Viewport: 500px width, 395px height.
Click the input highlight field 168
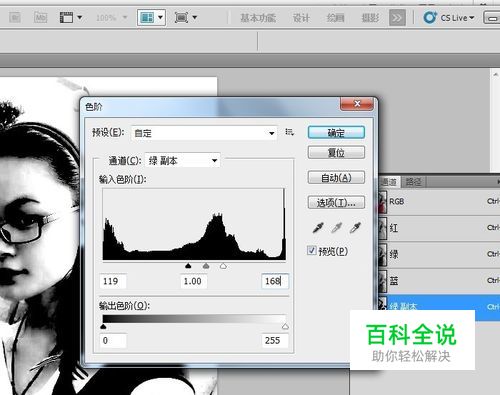click(x=275, y=281)
